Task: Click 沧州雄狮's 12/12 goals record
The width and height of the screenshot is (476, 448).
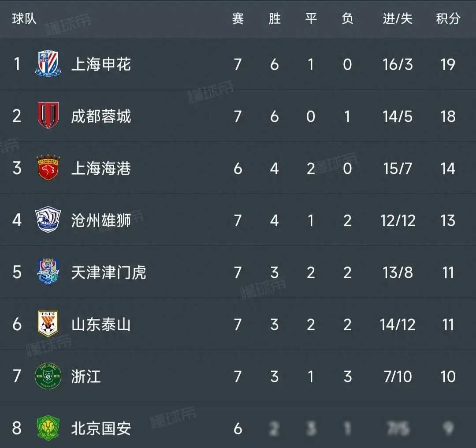Action: click(398, 220)
